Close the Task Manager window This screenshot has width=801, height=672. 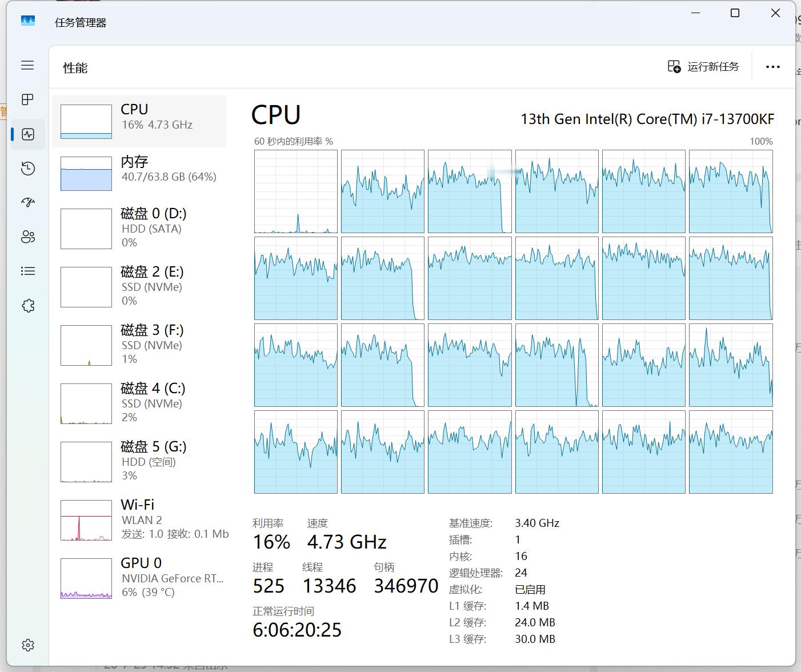pyautogui.click(x=775, y=13)
